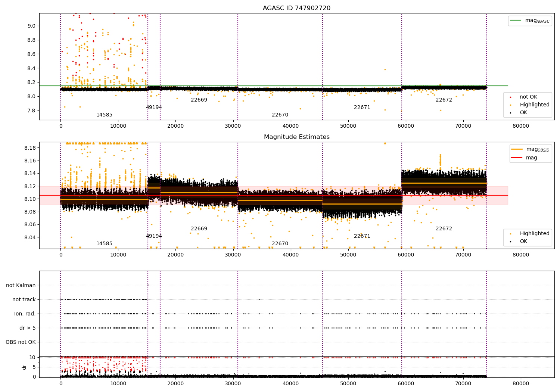Screen dimensions: 560x392
Task: Click the 8.04 y-axis tick of middle plot
Action: 30,237
